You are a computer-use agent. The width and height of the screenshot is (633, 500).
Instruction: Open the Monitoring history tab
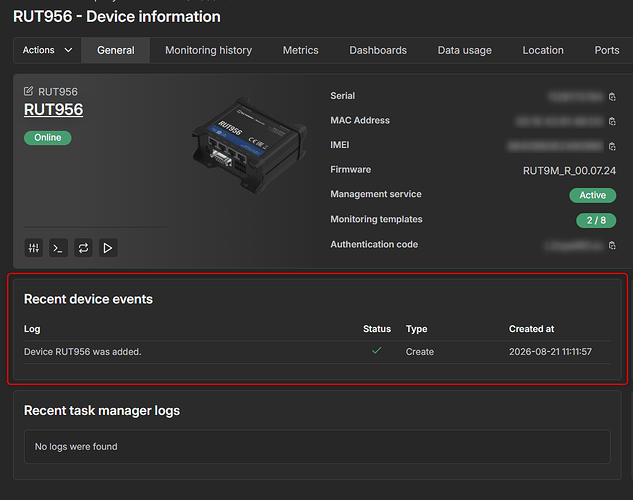208,50
